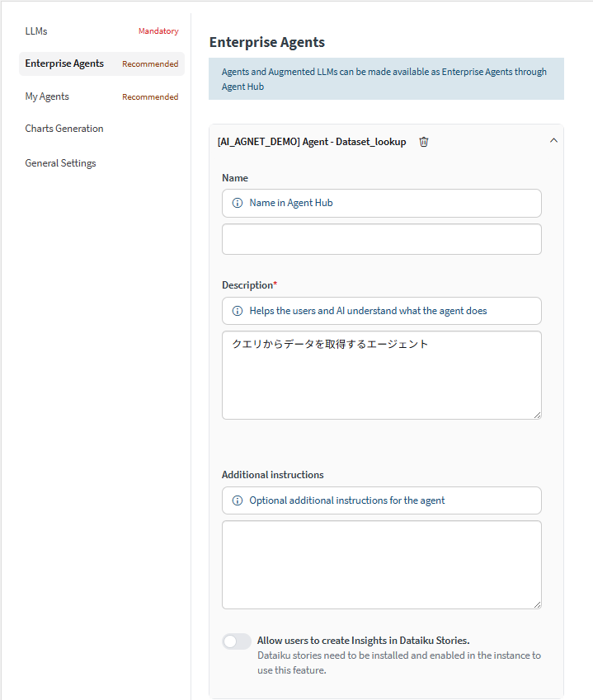Click the [AI_AGNET_DEMO] Agent - Dataset_lookup header title
The width and height of the screenshot is (593, 700).
[312, 142]
